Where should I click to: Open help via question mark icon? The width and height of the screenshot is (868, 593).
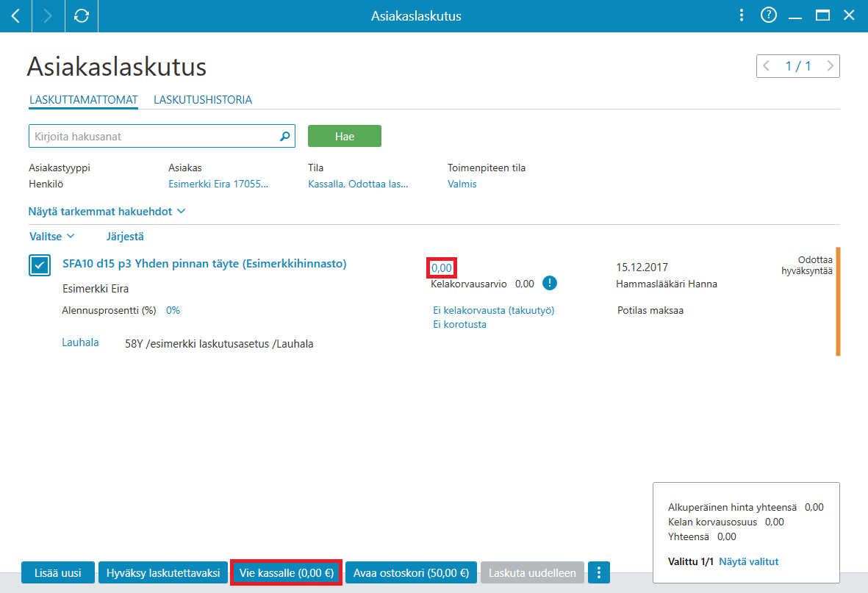[768, 15]
